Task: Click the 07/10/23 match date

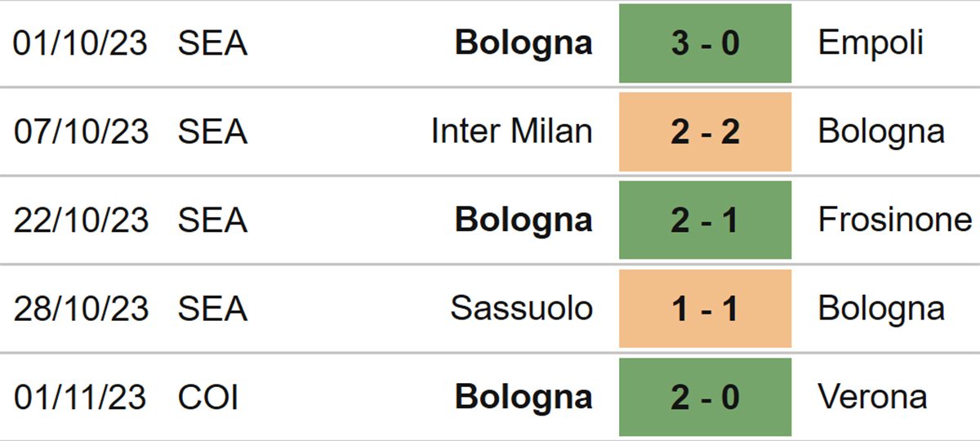Action: [80, 131]
